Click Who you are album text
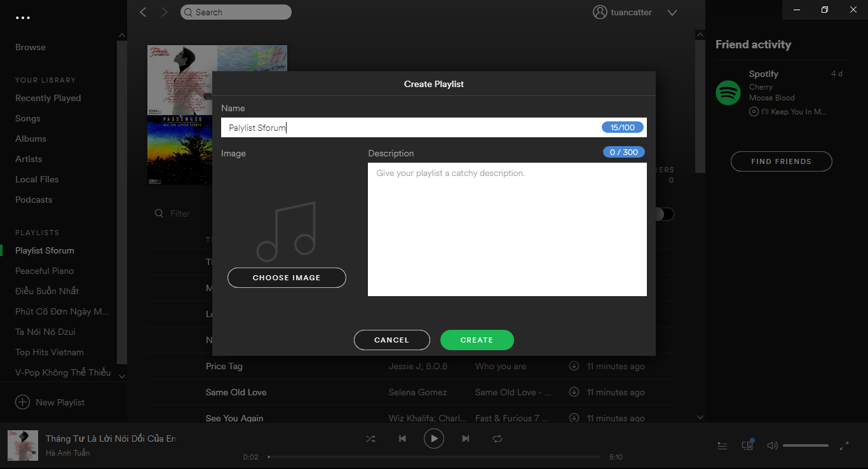Image resolution: width=868 pixels, height=469 pixels. coord(501,366)
